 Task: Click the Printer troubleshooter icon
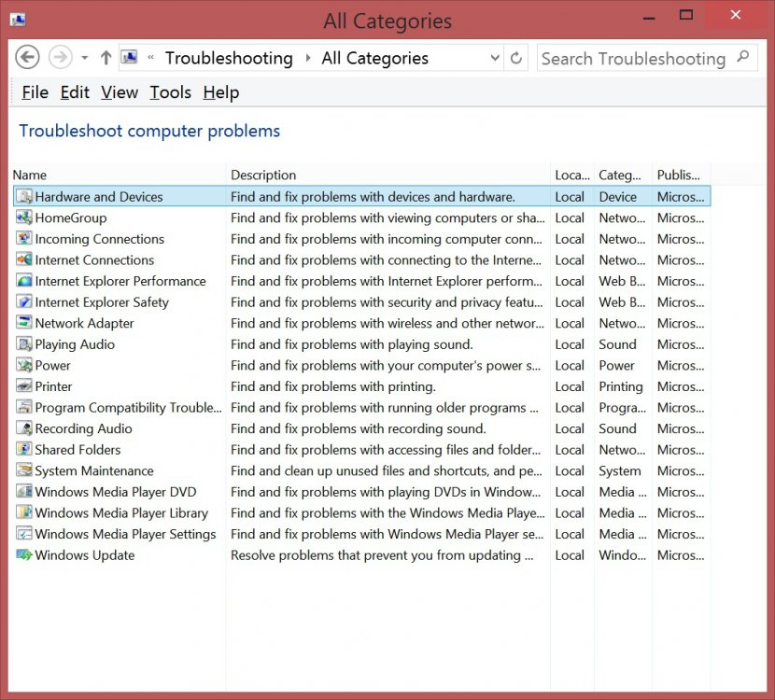coord(23,386)
